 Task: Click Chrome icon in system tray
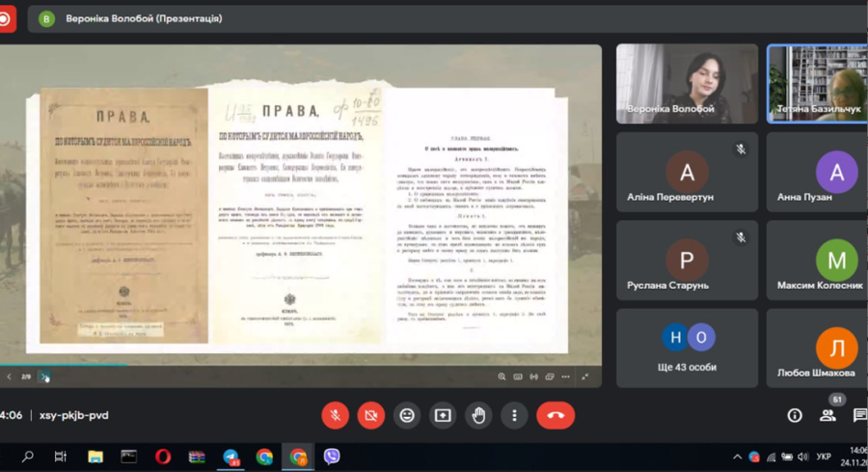tap(754, 458)
